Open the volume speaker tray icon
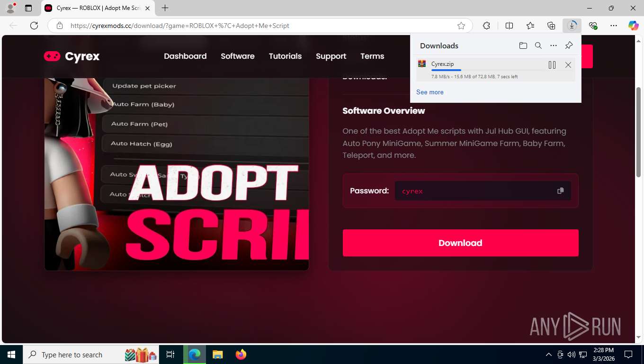This screenshot has width=644, height=364. pyautogui.click(x=572, y=355)
